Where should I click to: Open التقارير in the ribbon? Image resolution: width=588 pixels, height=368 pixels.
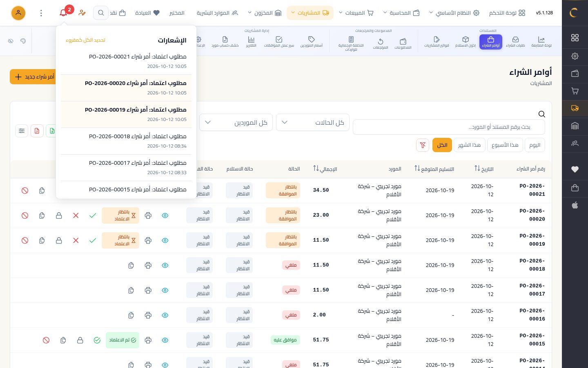pos(251,42)
